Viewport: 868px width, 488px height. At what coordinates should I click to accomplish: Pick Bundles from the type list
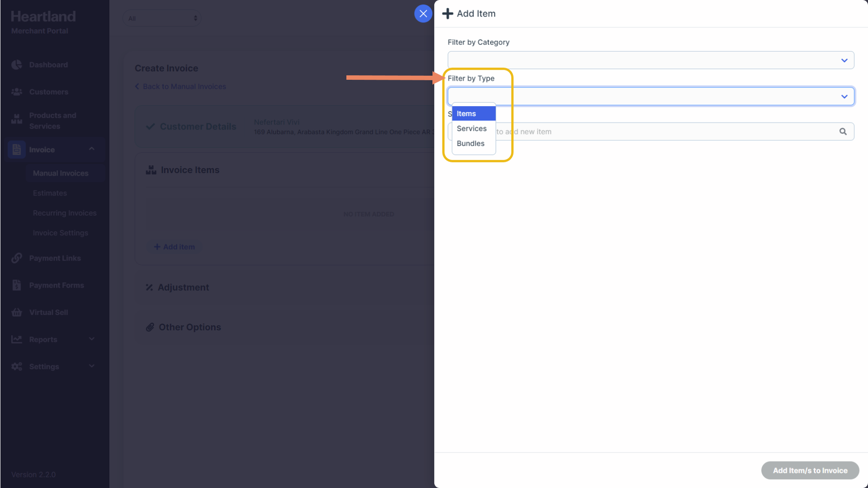pos(470,143)
